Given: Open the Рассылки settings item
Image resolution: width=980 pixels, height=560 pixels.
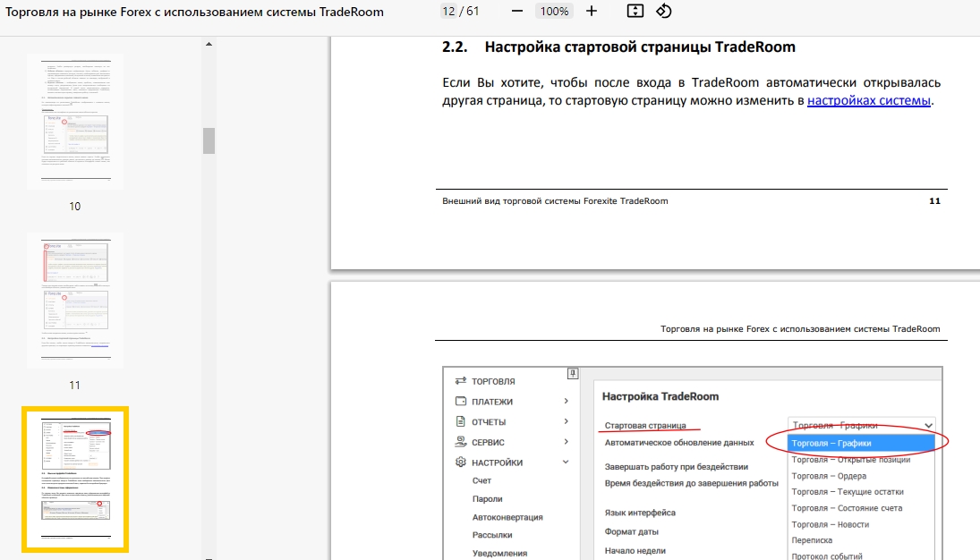Looking at the screenshot, I should point(492,535).
